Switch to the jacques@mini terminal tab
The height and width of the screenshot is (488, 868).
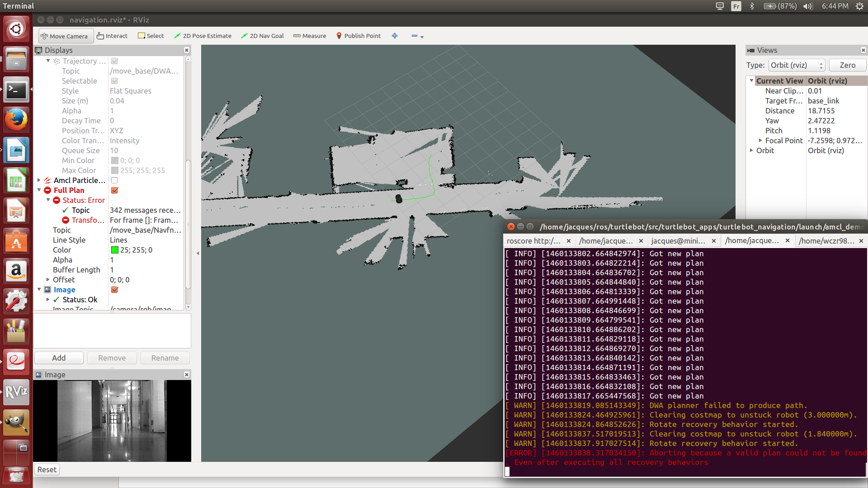[678, 241]
